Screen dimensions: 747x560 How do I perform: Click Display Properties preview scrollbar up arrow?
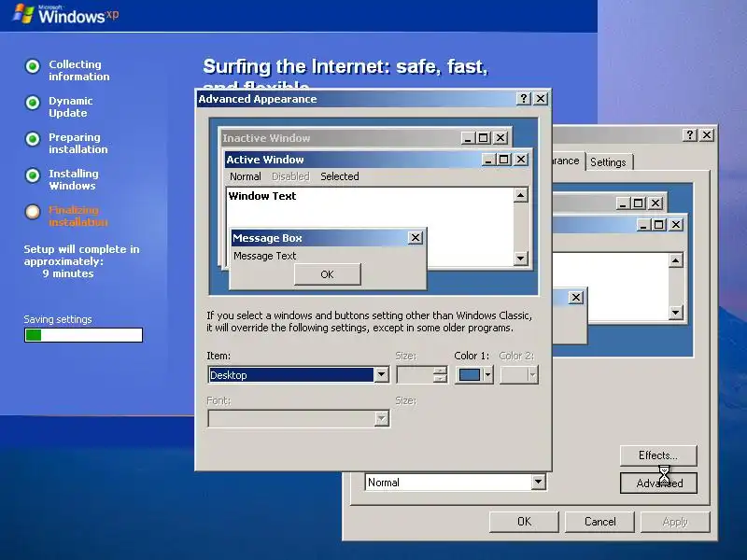[x=675, y=260]
